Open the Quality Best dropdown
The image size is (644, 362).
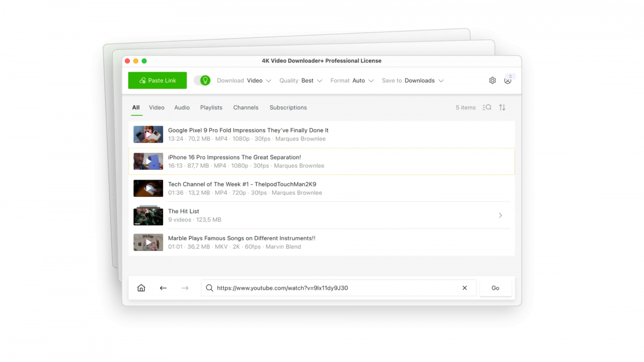coord(301,80)
